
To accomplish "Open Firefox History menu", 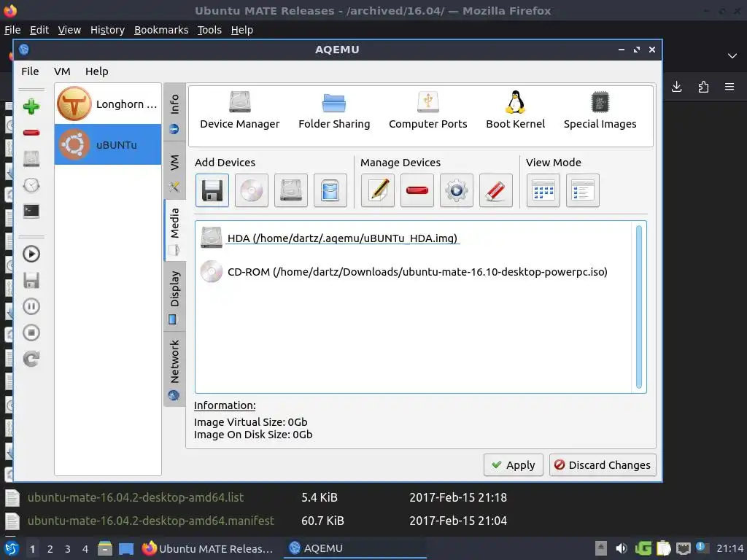I will [107, 30].
